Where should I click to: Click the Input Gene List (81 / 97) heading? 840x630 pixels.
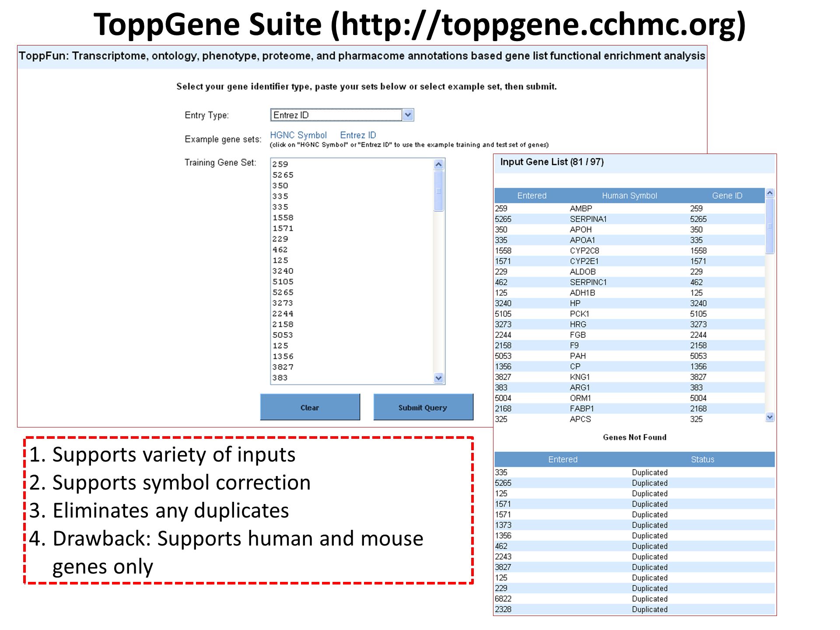coord(552,162)
